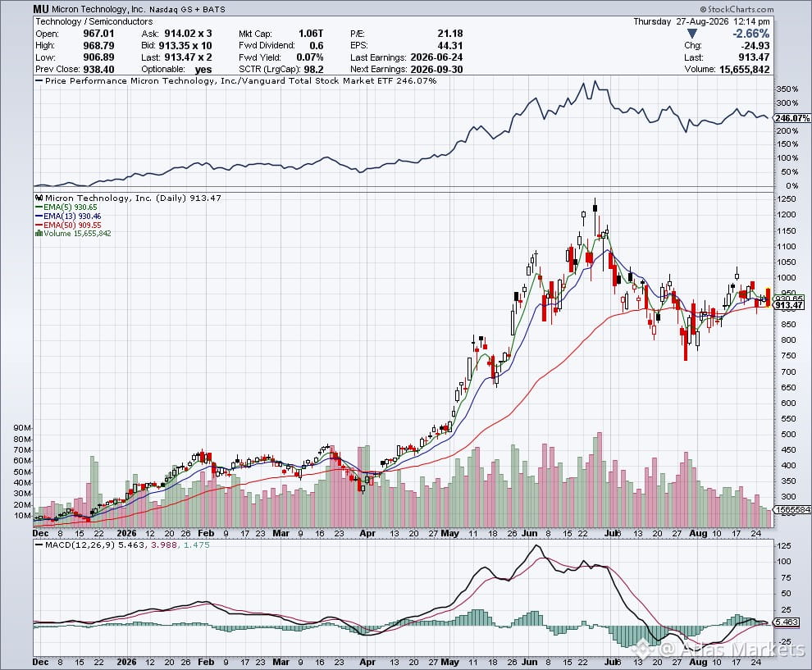The image size is (812, 670).
Task: Click the Last Earnings date 2026-06-24
Action: [436, 57]
